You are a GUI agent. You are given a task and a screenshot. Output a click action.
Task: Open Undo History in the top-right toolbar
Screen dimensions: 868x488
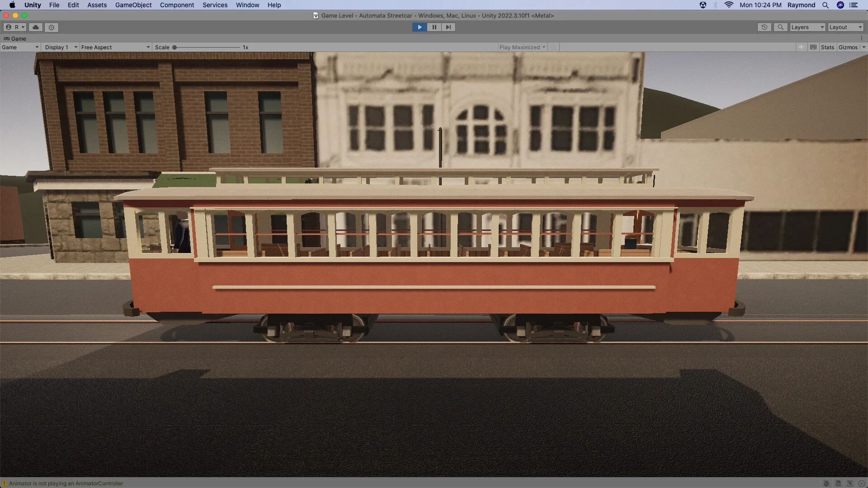pos(764,27)
